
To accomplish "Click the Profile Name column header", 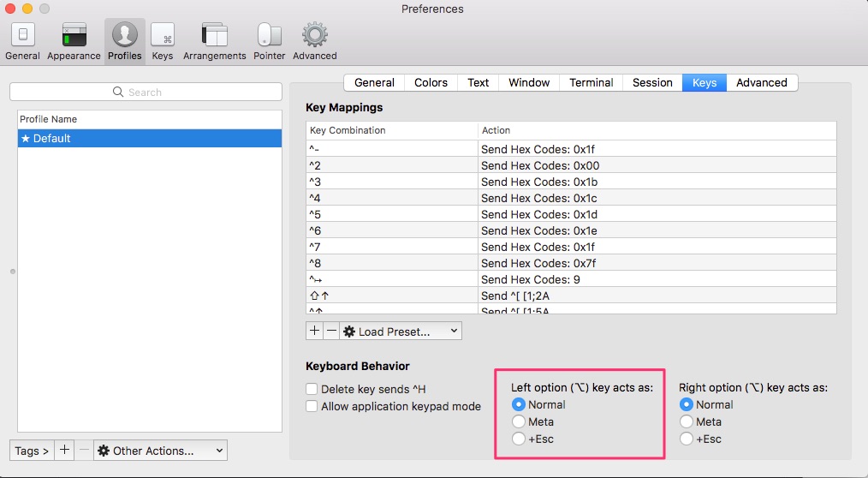I will (150, 119).
